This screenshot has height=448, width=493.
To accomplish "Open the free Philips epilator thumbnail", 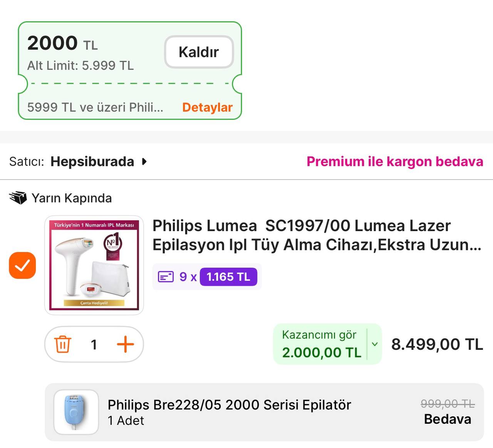I will tap(76, 412).
